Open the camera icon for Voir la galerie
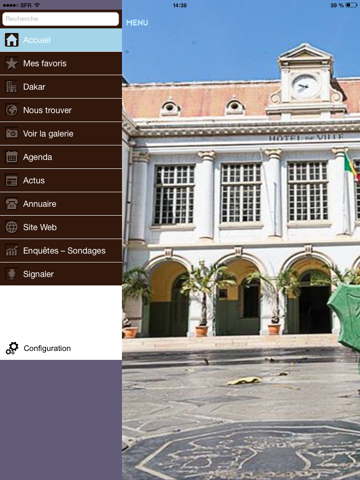The image size is (360, 480). point(12,134)
